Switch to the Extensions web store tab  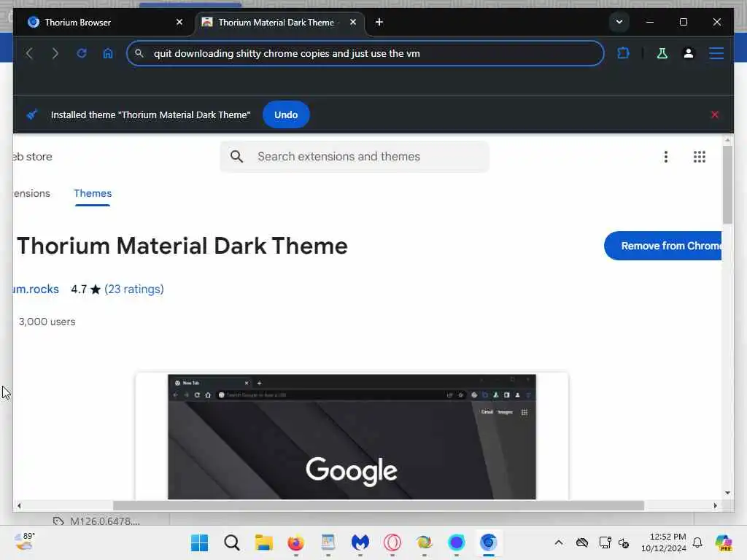31,193
